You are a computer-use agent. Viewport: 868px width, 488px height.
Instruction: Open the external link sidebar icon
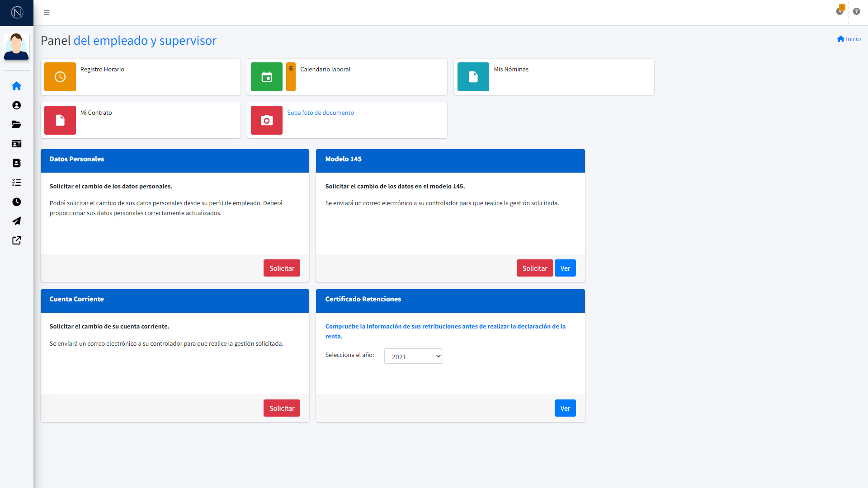click(17, 240)
